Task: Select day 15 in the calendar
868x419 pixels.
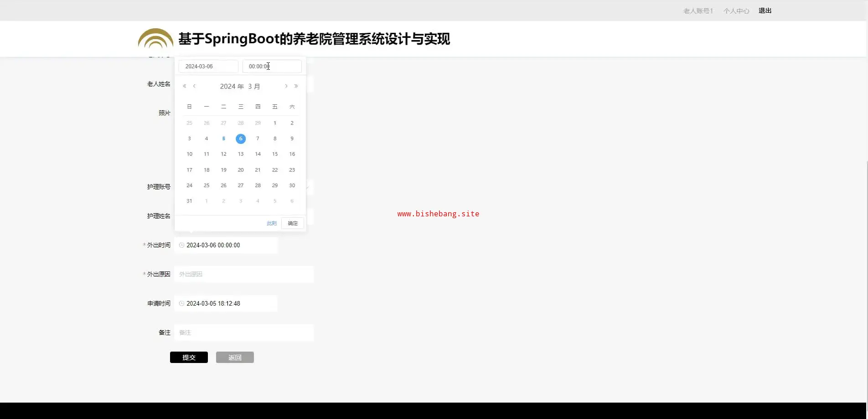Action: pos(275,154)
